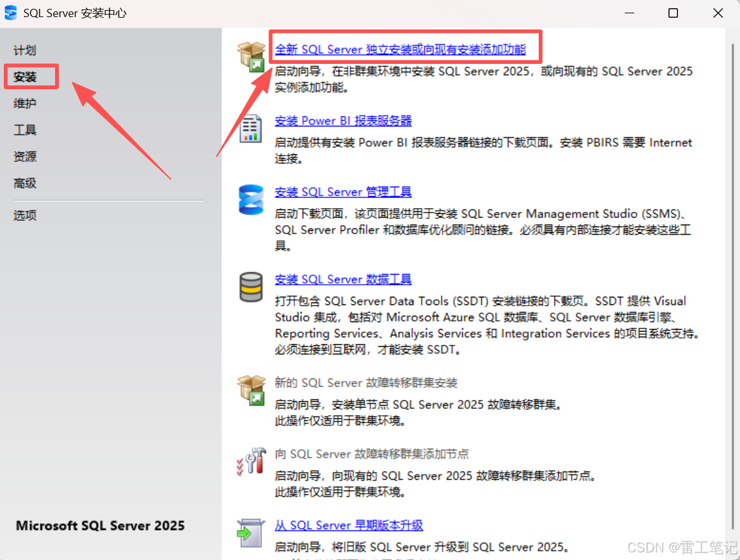Screen dimensions: 740x560
Task: Open the 安装 Power BI 报表服务器 link
Action: click(343, 121)
